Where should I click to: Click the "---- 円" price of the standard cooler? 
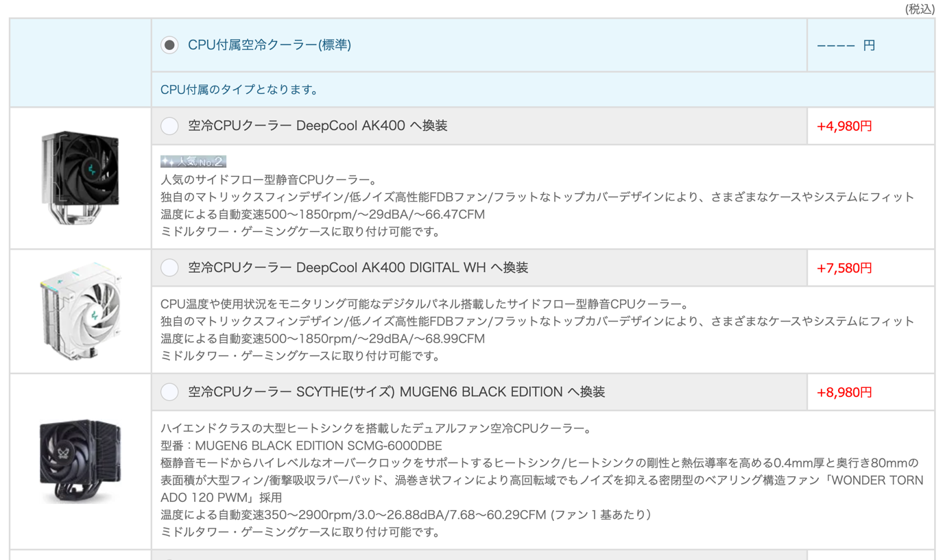846,46
